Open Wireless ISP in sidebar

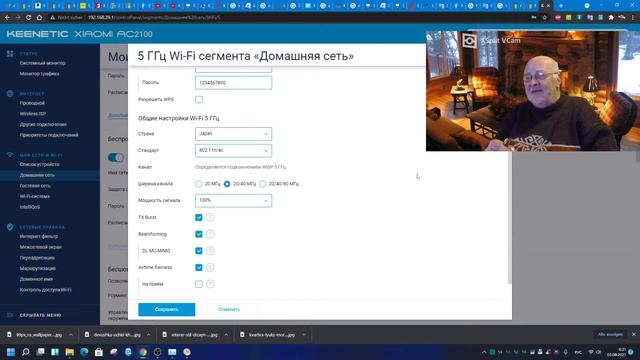click(x=33, y=114)
